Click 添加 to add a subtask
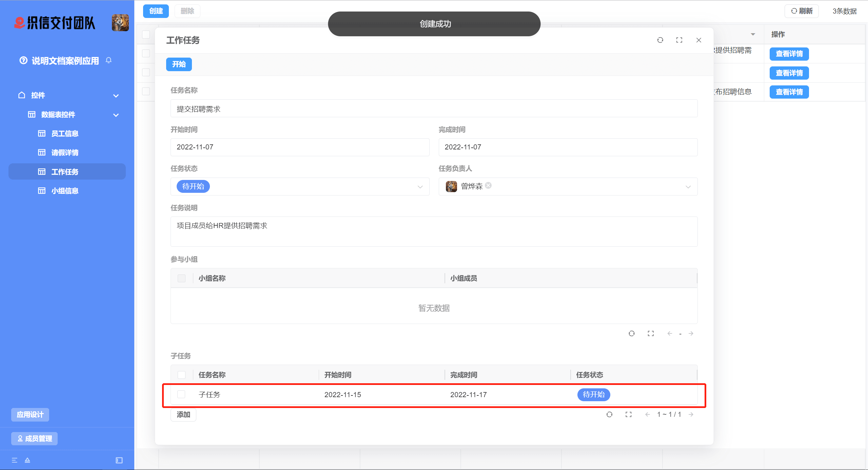This screenshot has width=868, height=470. 183,414
